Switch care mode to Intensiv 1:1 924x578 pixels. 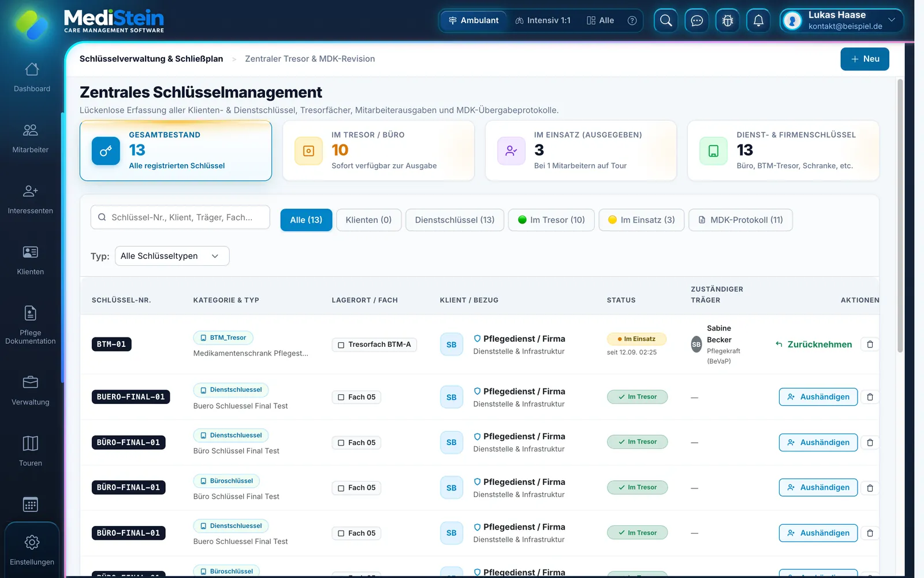(543, 20)
